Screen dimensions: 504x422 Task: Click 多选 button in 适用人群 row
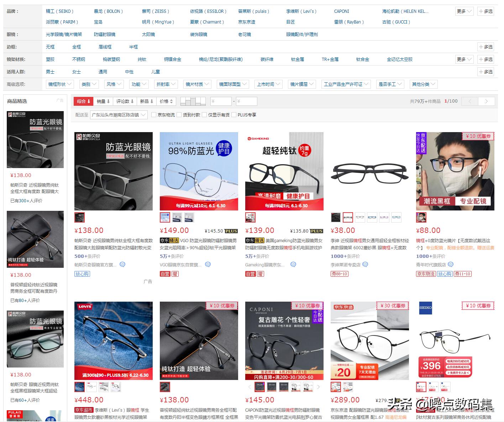pyautogui.click(x=486, y=72)
